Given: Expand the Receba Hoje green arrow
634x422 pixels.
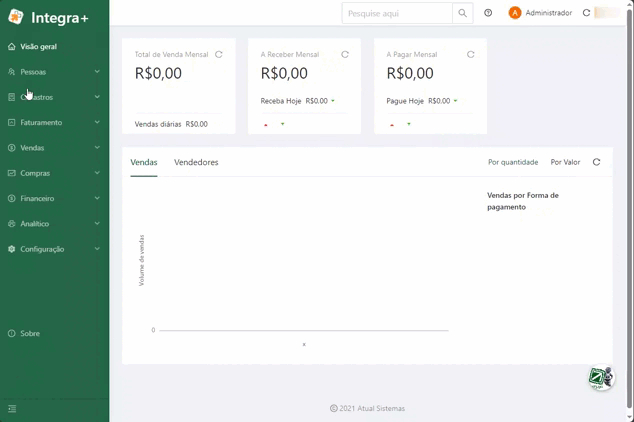Looking at the screenshot, I should tap(333, 101).
